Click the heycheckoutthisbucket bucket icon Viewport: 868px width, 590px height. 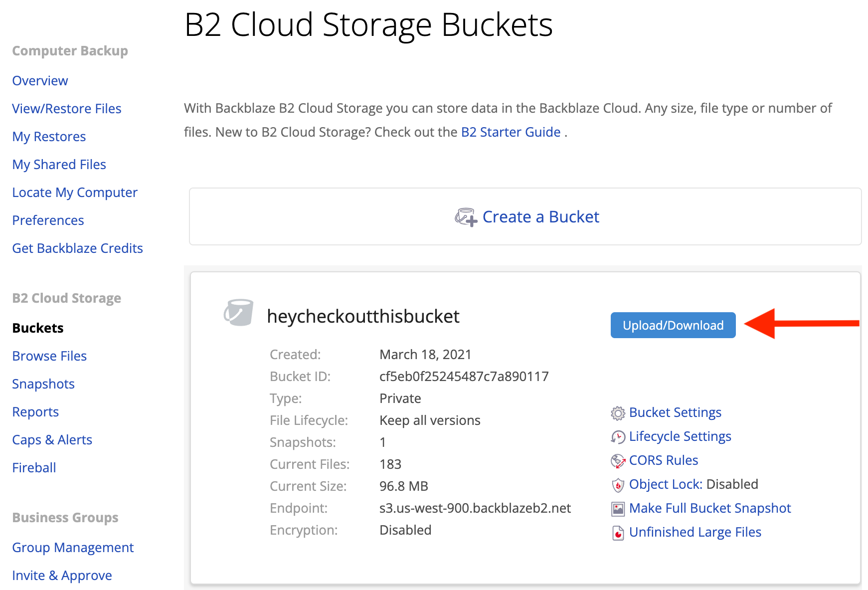(238, 312)
